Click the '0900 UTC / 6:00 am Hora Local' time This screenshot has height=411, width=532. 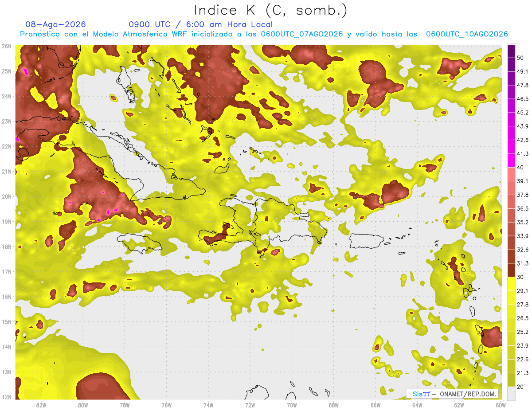pyautogui.click(x=201, y=24)
